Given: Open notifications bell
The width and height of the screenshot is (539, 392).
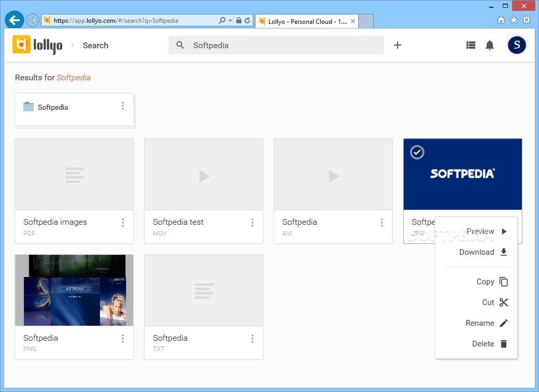Looking at the screenshot, I should (489, 45).
